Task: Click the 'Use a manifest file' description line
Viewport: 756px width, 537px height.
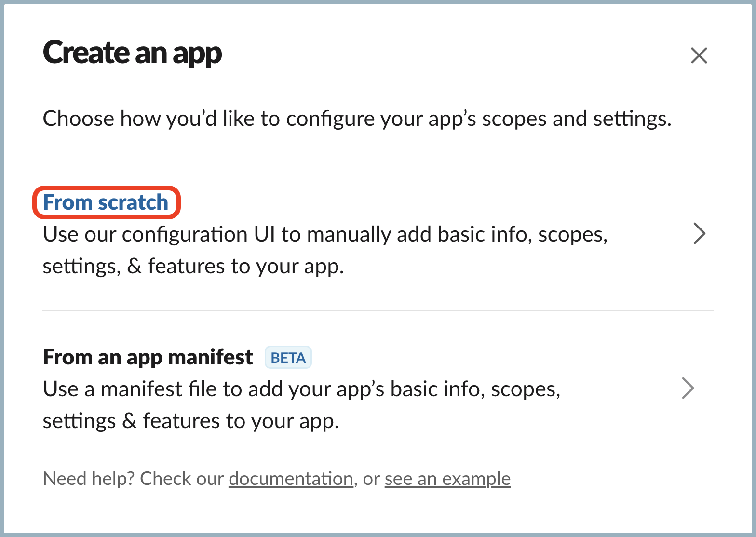Action: coord(301,389)
